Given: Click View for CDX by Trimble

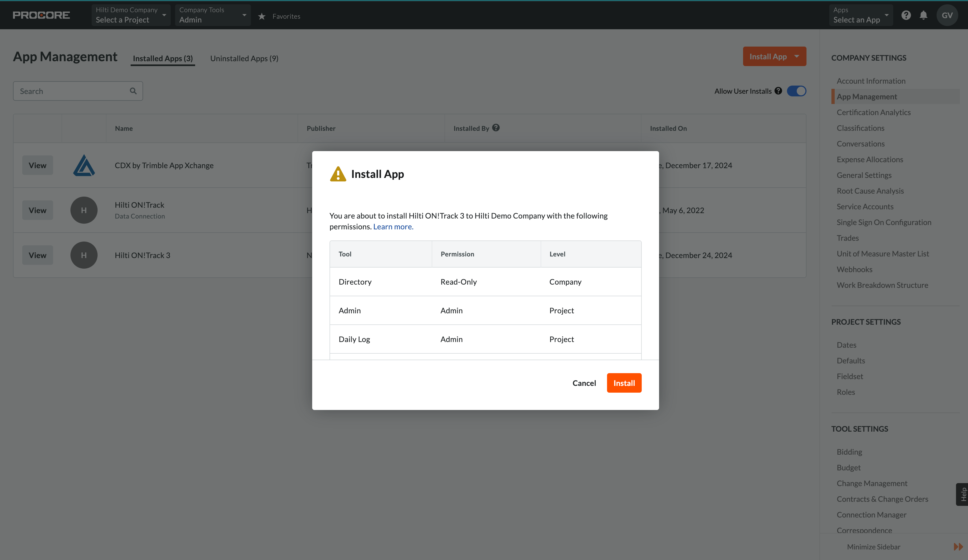Looking at the screenshot, I should [x=38, y=165].
